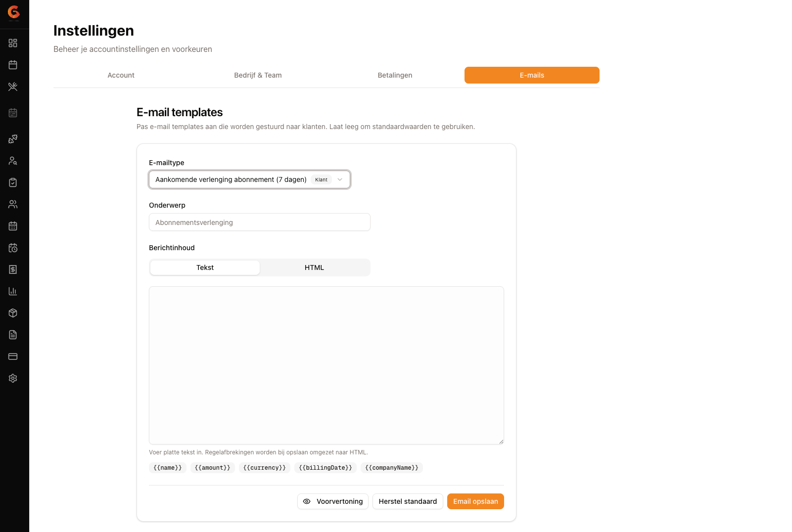Click the clipboard check icon in sidebar
This screenshot has height=532, width=792.
point(13,182)
